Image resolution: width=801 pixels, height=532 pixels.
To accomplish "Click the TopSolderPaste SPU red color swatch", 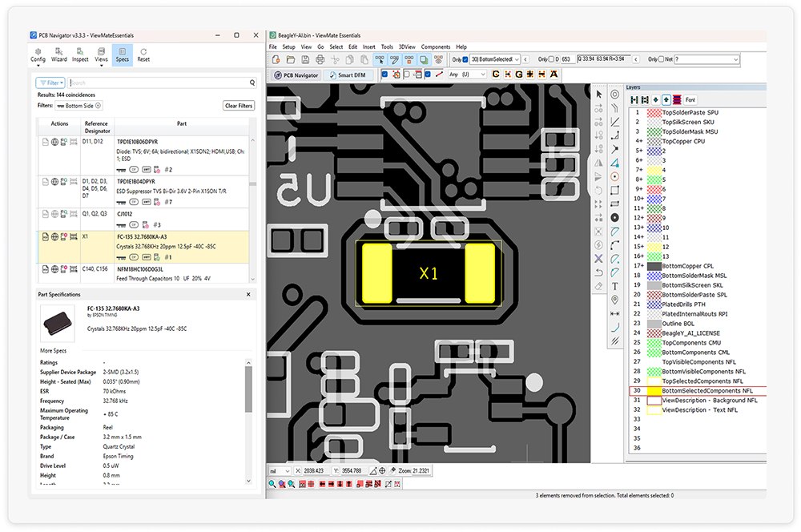I will point(654,113).
